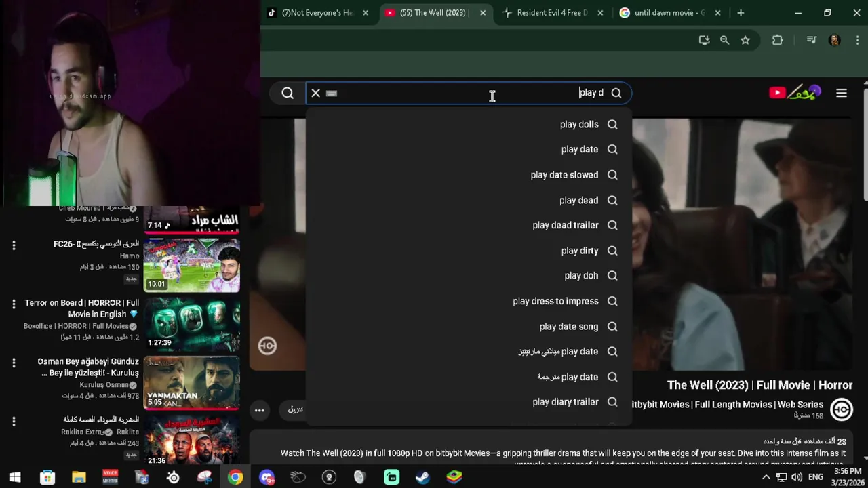Open the Hamo channel name
Viewport: 868px width, 488px height.
pyautogui.click(x=130, y=256)
